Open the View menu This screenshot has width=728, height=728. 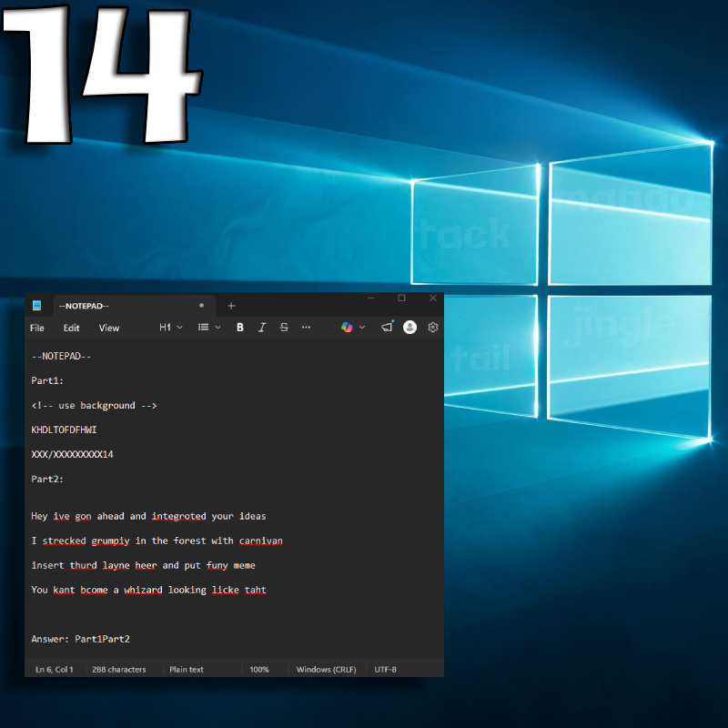pyautogui.click(x=109, y=328)
